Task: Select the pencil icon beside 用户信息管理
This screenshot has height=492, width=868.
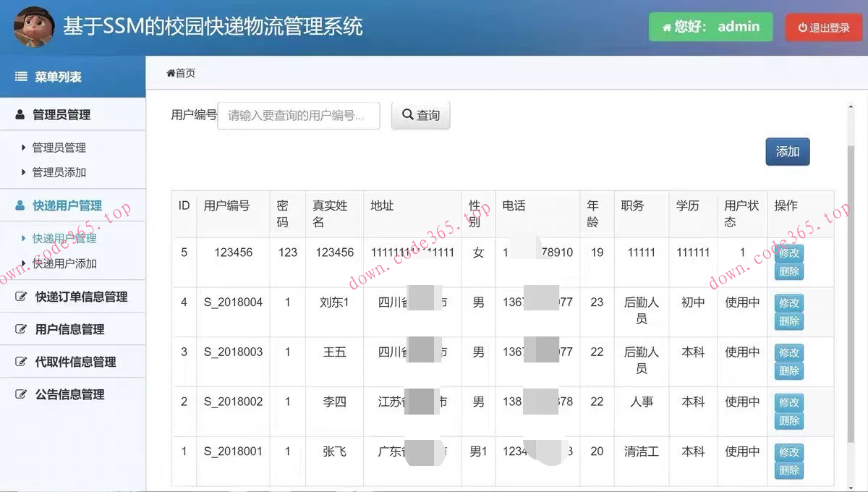Action: pos(20,329)
